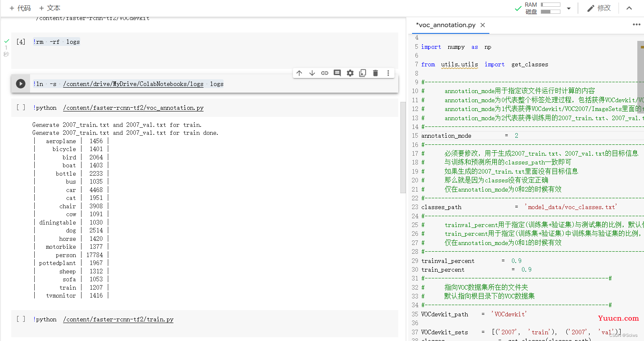This screenshot has width=644, height=341.
Task: Click VOCdevkit_path value on line 35
Action: tap(509, 314)
